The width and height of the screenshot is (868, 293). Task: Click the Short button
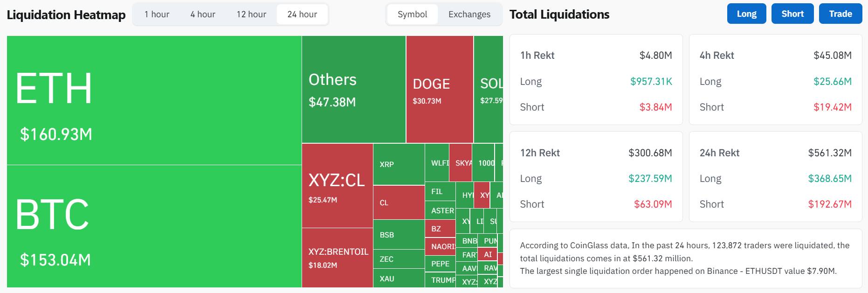point(792,14)
